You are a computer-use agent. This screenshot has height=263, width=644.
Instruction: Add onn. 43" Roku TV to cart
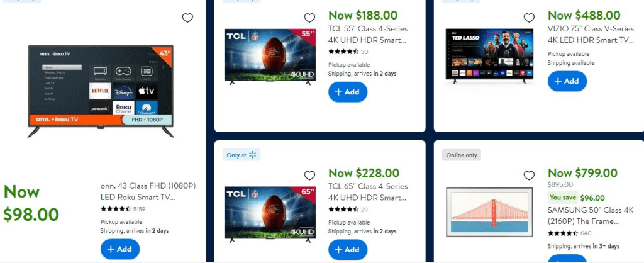[x=120, y=249]
